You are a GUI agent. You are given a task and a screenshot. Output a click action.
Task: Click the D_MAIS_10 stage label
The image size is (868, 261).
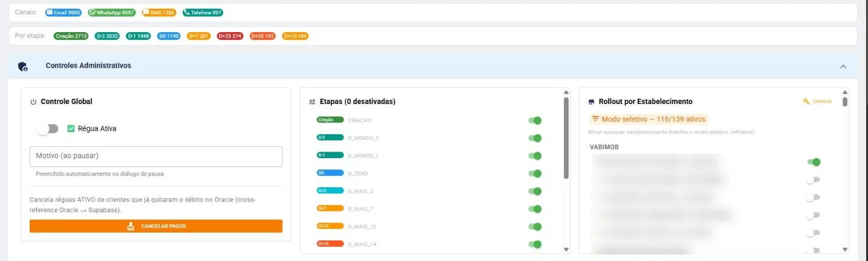point(362,227)
